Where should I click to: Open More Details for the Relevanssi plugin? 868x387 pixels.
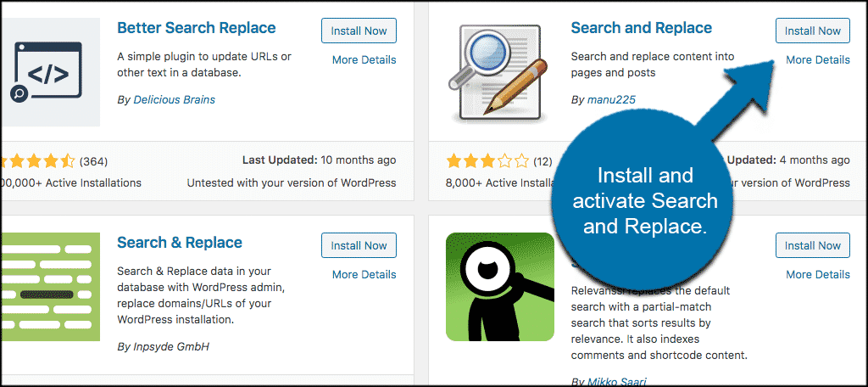pyautogui.click(x=818, y=274)
